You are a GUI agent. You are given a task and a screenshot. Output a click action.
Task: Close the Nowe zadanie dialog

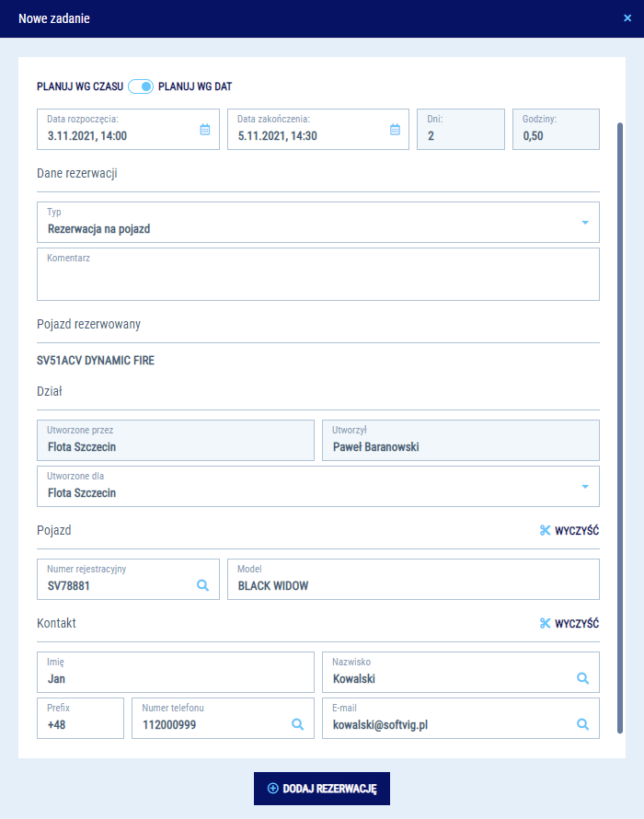click(627, 18)
